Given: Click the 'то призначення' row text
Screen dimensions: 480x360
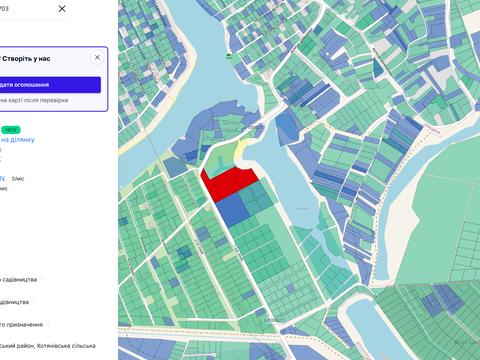Looking at the screenshot, I should [x=21, y=325].
